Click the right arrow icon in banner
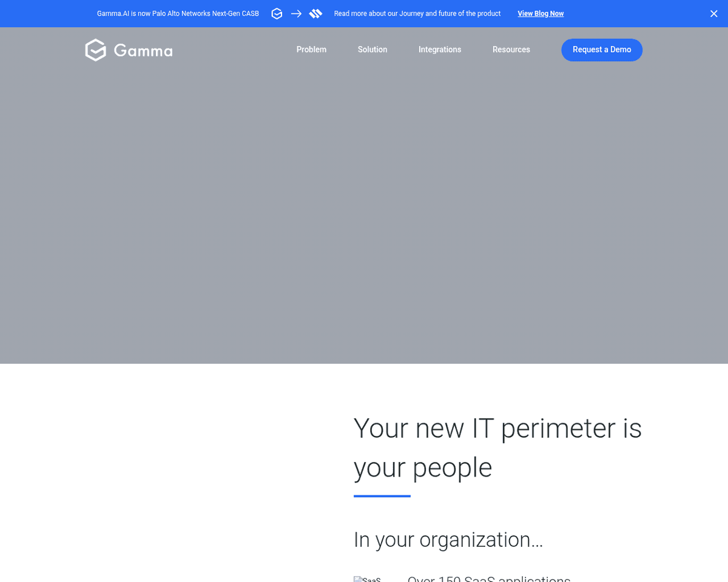 click(296, 14)
